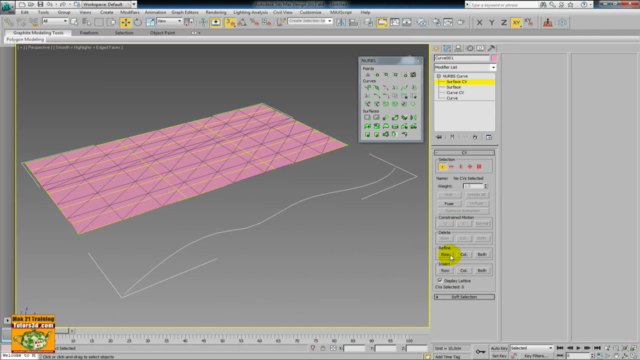640x360 pixels.
Task: Click Refine Col. button
Action: tap(464, 254)
